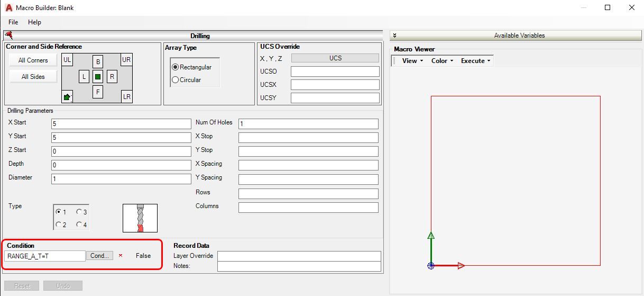Open the Color dropdown in Macro Viewer

click(x=442, y=61)
